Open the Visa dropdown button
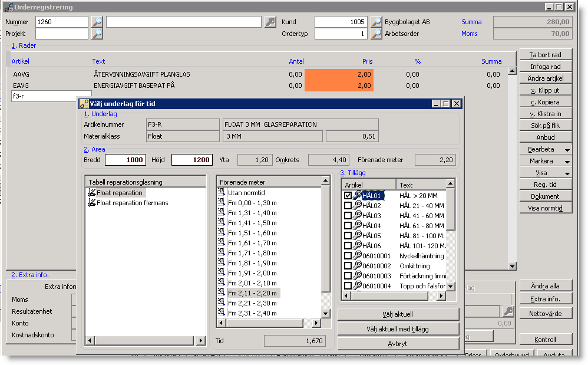Viewport: 588px width, 365px height. [x=546, y=173]
